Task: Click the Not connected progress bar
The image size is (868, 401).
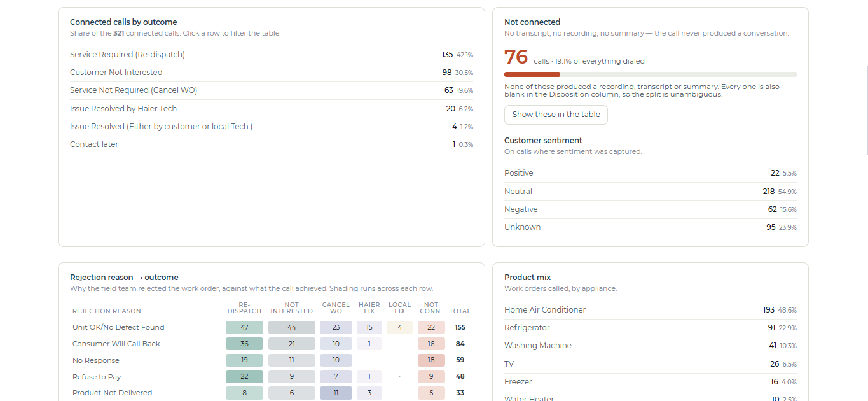Action: 651,74
